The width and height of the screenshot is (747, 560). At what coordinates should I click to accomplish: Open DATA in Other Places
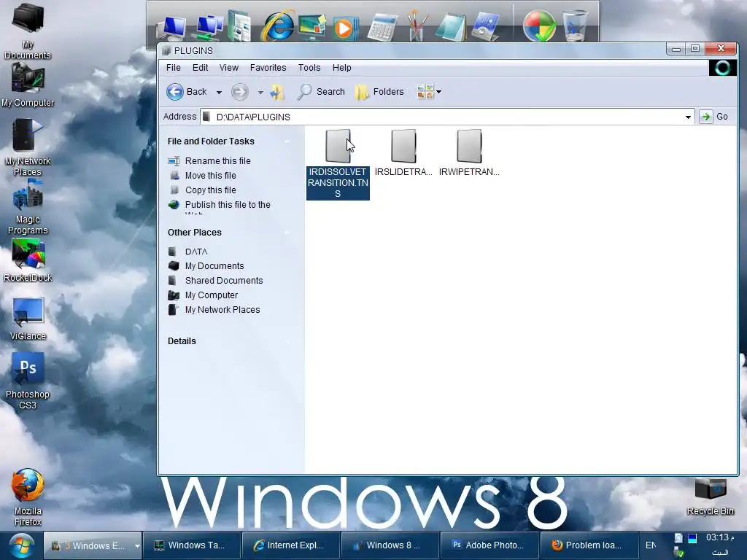click(x=196, y=252)
